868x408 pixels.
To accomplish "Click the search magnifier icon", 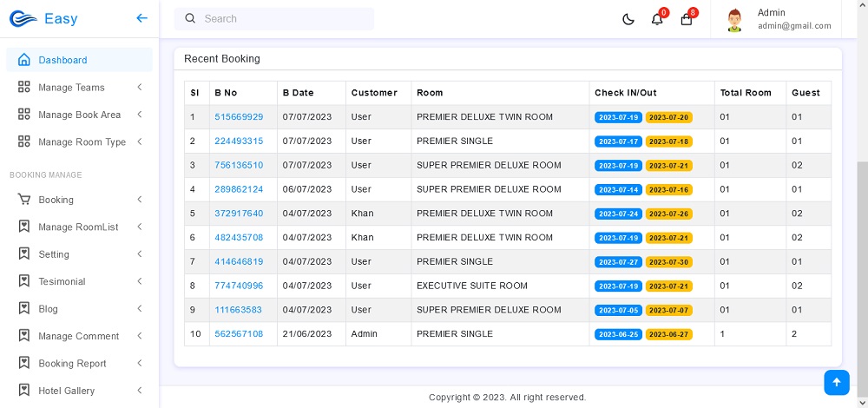I will click(x=190, y=18).
